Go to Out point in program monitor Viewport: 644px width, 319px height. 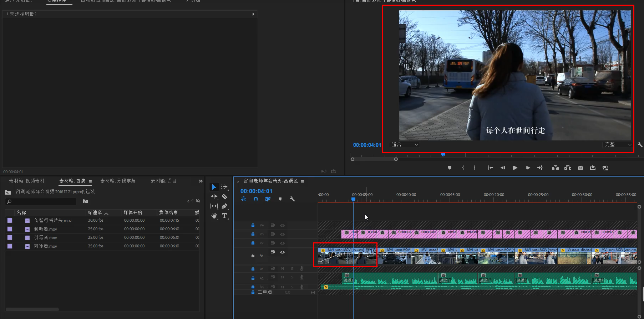(x=540, y=168)
